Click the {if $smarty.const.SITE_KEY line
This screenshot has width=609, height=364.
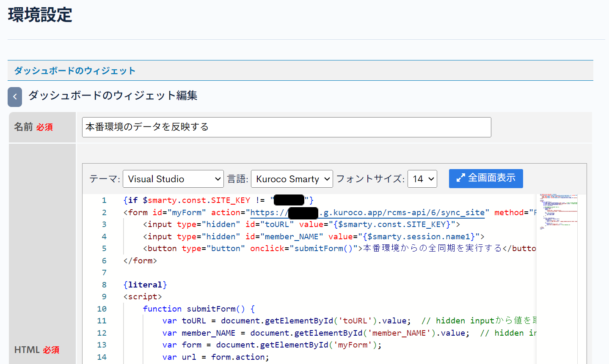218,200
